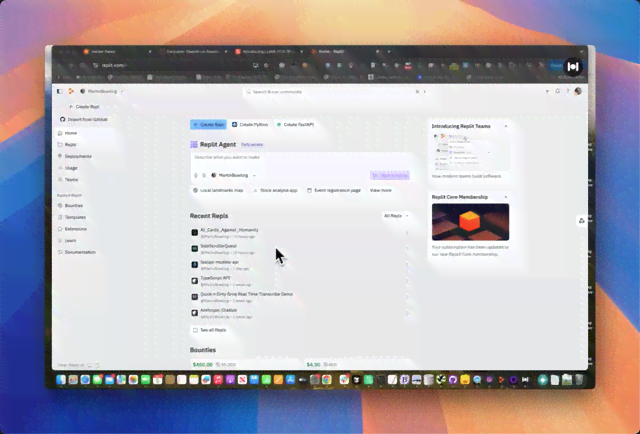Image resolution: width=640 pixels, height=434 pixels.
Task: Open Deployments in the sidebar
Action: pyautogui.click(x=75, y=156)
